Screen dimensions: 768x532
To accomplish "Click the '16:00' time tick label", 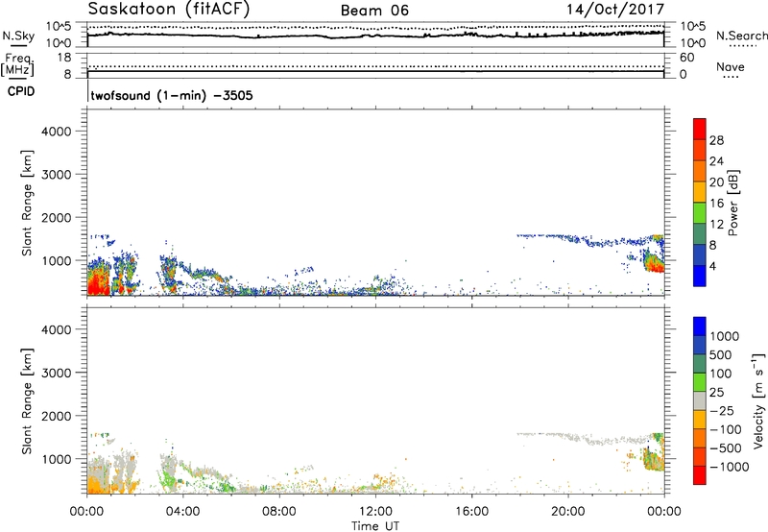I will click(x=471, y=512).
